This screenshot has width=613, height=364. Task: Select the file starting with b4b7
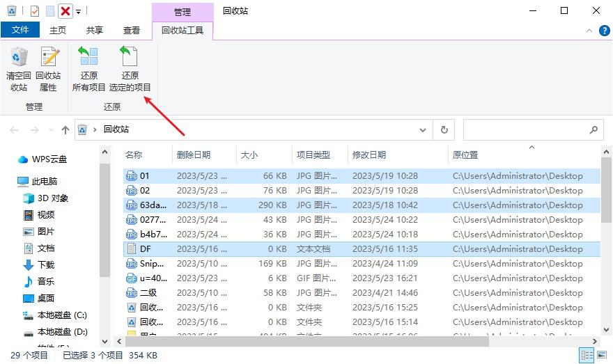pyautogui.click(x=362, y=235)
